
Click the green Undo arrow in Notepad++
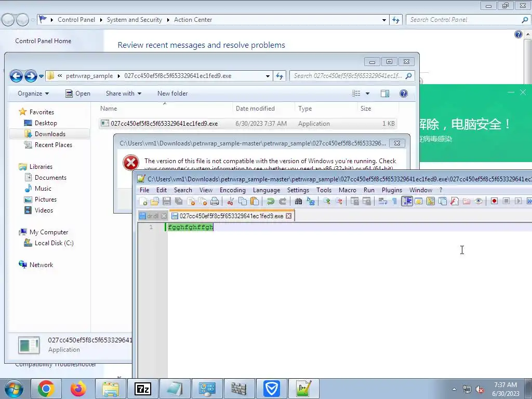270,201
